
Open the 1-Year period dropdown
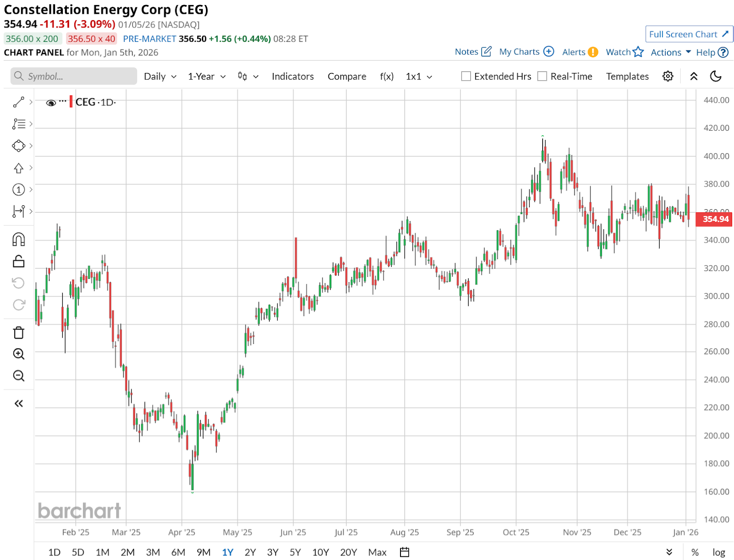(207, 76)
